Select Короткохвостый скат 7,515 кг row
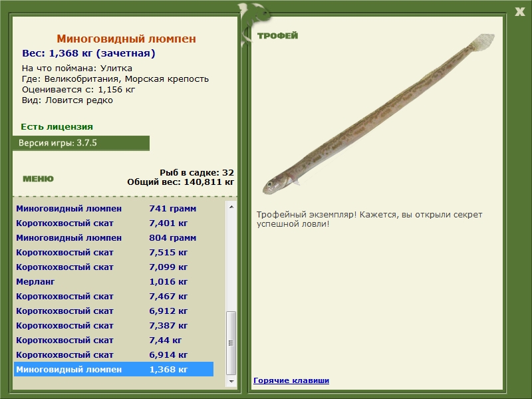 pyautogui.click(x=114, y=253)
